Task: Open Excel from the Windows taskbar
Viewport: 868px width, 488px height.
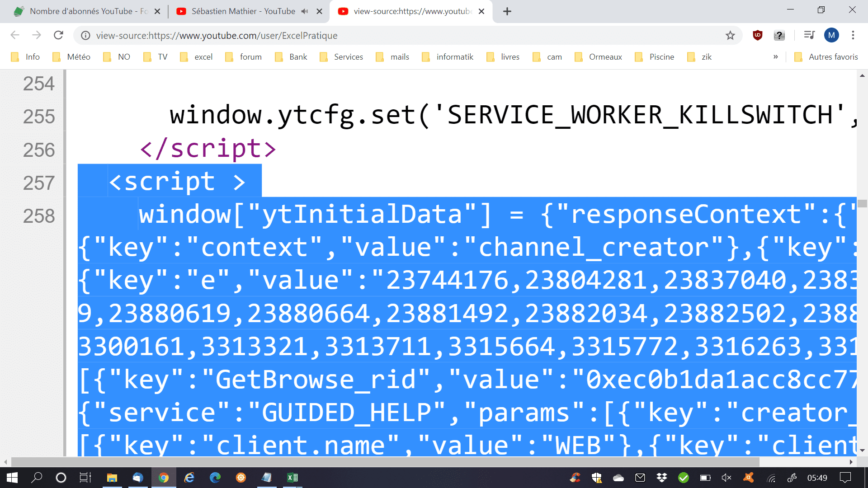Action: point(292,478)
